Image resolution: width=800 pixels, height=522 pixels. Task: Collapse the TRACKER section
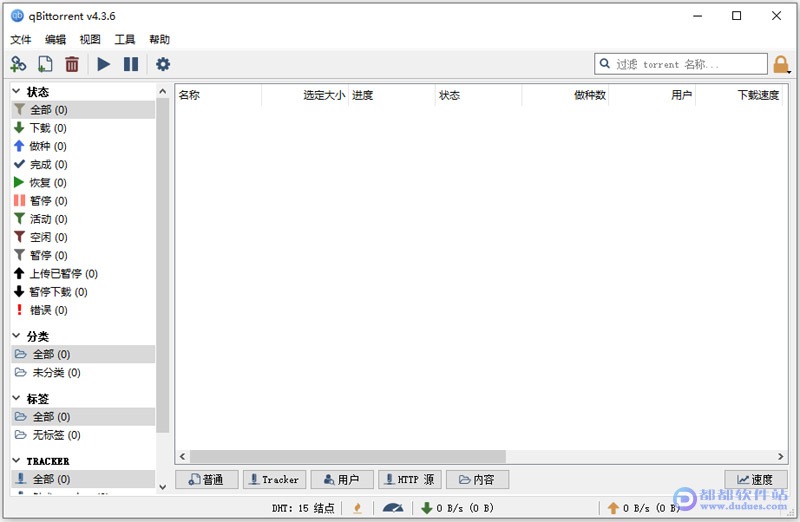[x=16, y=461]
